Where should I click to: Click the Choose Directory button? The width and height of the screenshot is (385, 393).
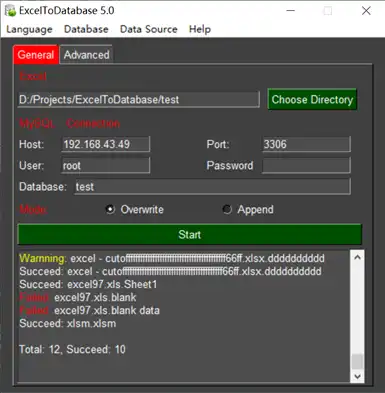tap(312, 99)
